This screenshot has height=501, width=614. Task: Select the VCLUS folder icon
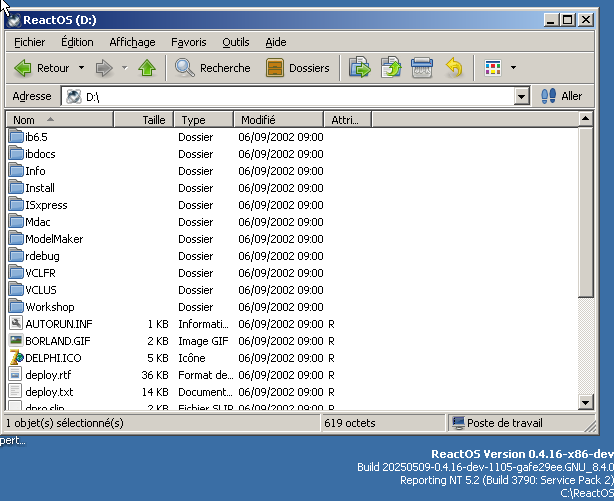pyautogui.click(x=16, y=290)
